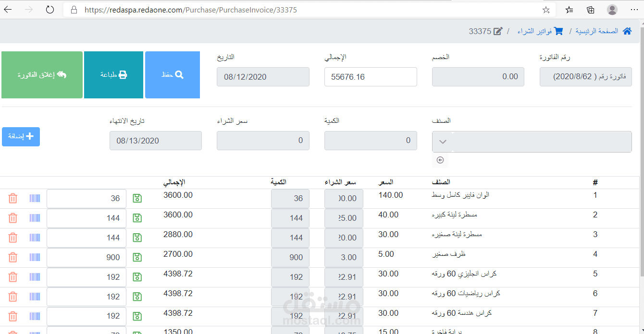
Task: Click the التاريخ field showing 08/12/2020
Action: point(263,77)
